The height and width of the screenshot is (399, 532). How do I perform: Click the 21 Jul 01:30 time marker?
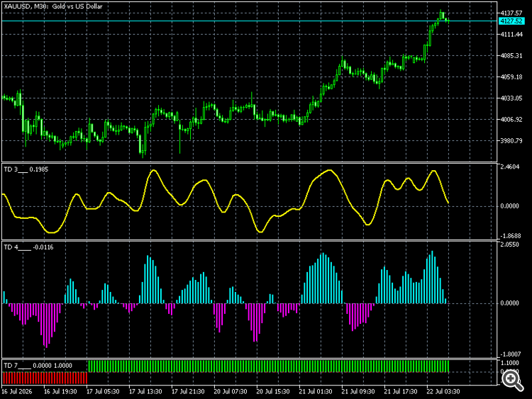(x=316, y=391)
